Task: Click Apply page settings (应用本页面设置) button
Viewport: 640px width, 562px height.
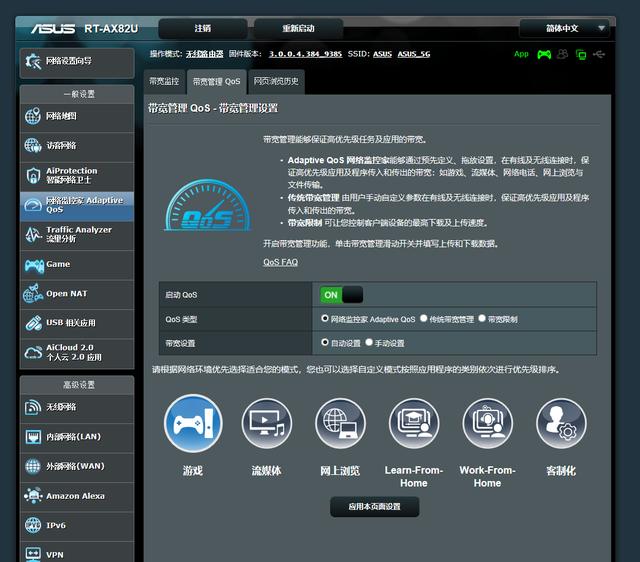Action: point(375,506)
